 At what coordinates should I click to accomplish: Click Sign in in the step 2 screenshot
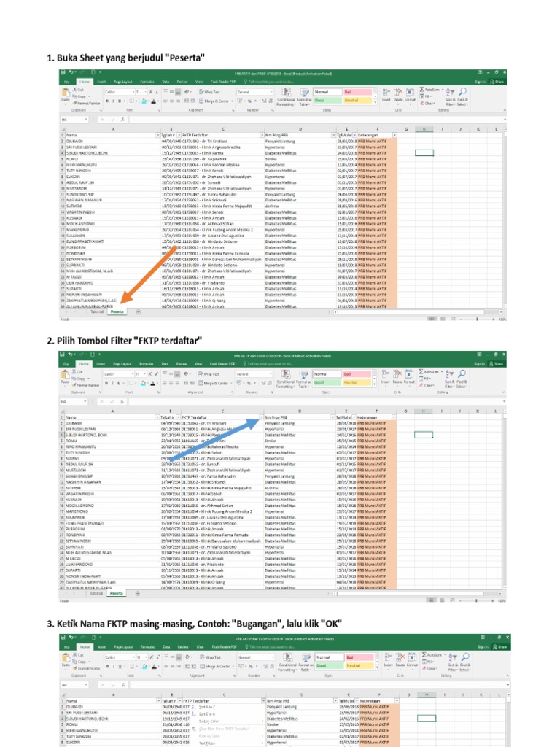coord(479,364)
